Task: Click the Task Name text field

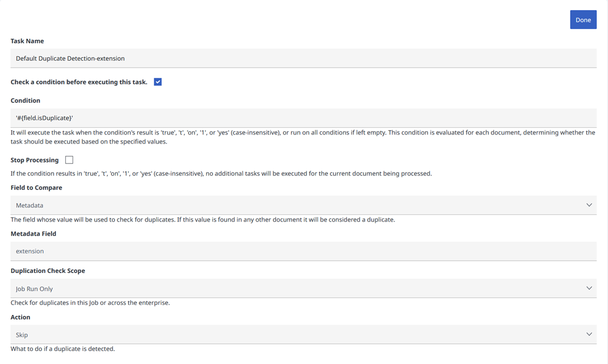Action: pyautogui.click(x=303, y=58)
